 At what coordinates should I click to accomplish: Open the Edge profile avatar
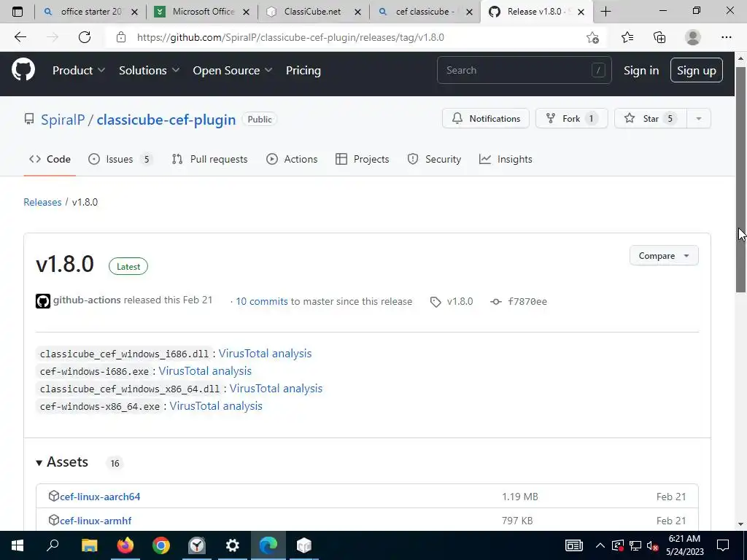[693, 37]
